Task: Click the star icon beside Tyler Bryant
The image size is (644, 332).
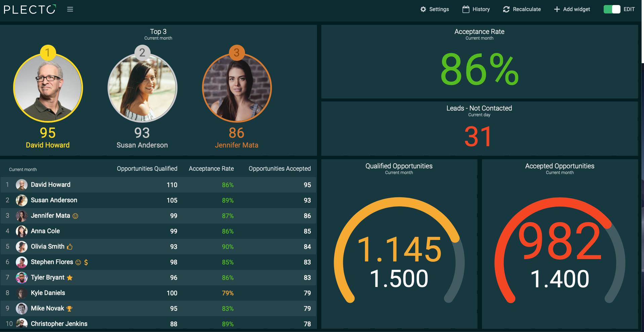Action: pyautogui.click(x=70, y=278)
